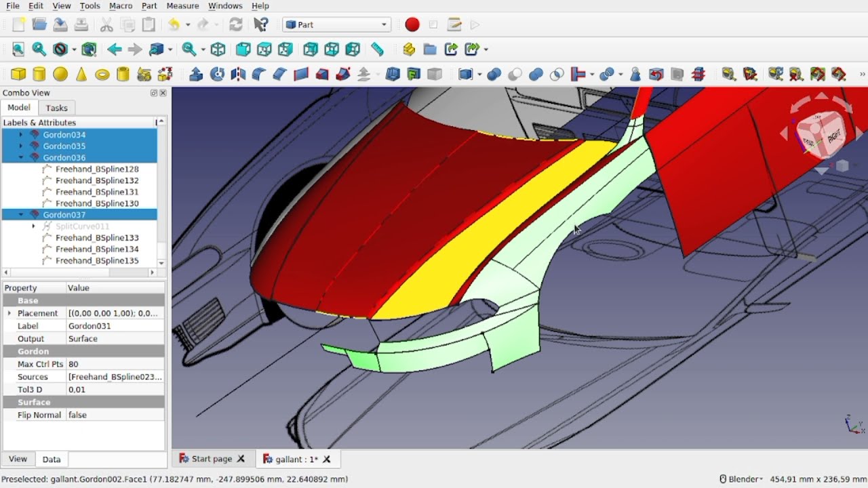868x488 pixels.
Task: Close the gallant document tab
Action: [x=327, y=459]
